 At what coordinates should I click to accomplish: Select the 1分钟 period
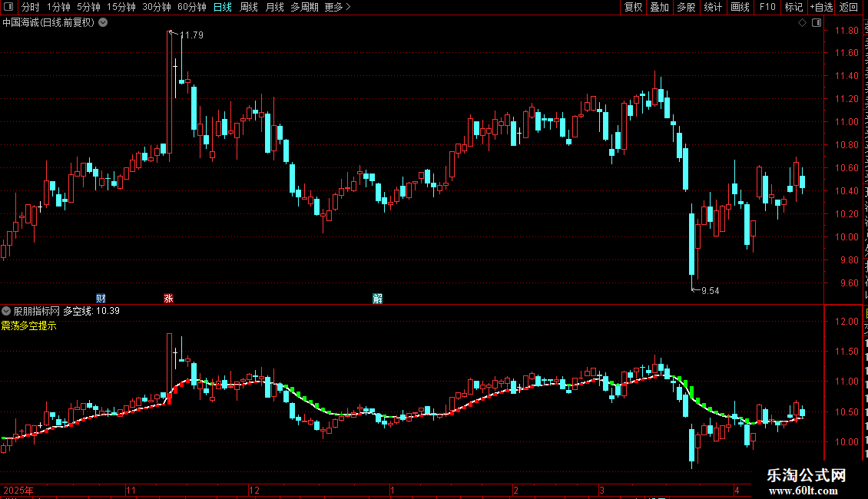[x=58, y=7]
